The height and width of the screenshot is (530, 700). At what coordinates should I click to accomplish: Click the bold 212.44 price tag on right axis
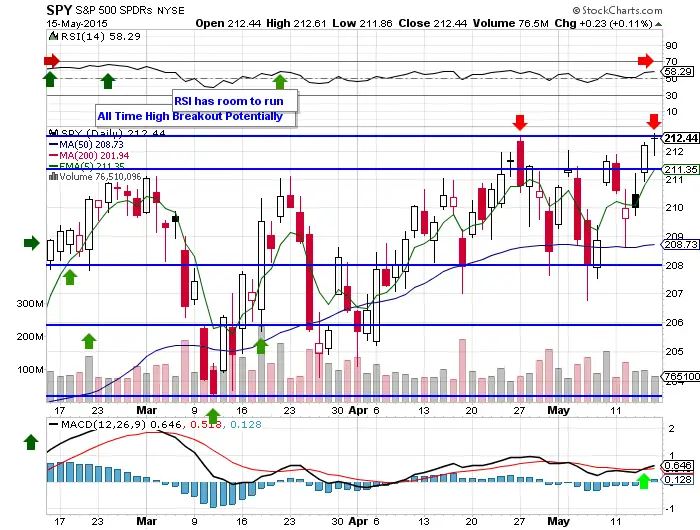681,138
